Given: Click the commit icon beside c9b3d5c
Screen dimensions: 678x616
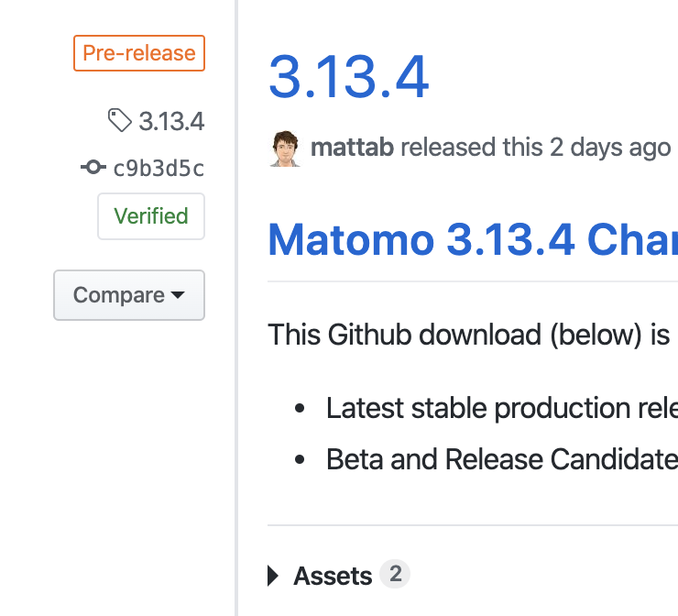Looking at the screenshot, I should [x=93, y=167].
